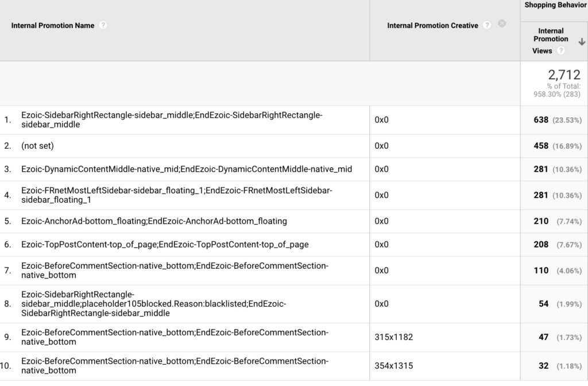
Task: Sort by Internal Promotion Name column header
Action: (52, 25)
